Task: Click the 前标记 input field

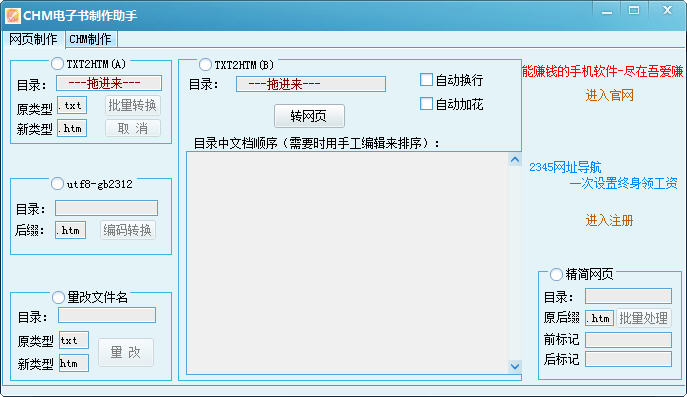Action: pyautogui.click(x=628, y=340)
